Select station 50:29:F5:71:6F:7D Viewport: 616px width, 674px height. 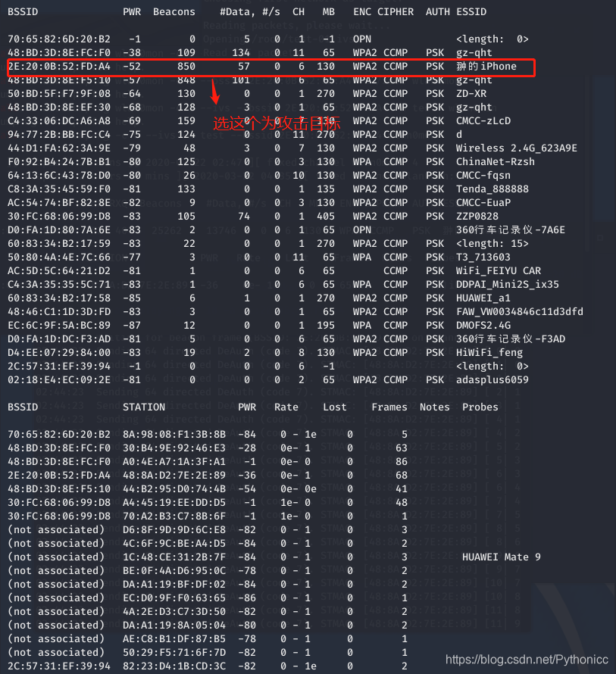(174, 653)
